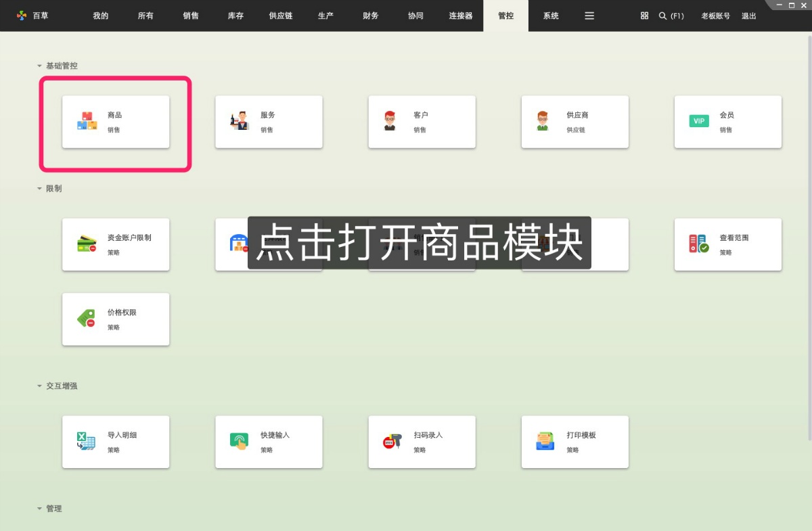Open the 会员 VIP module
Screen dimensions: 812x531
(727, 122)
